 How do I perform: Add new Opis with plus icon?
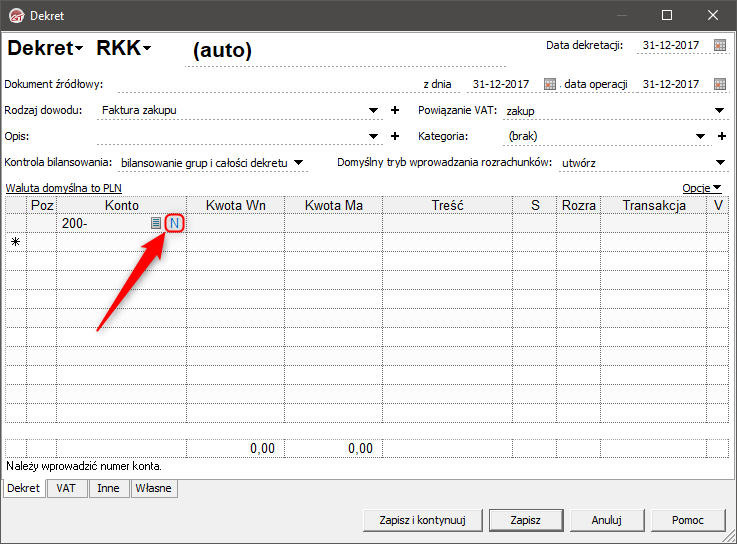pos(395,136)
